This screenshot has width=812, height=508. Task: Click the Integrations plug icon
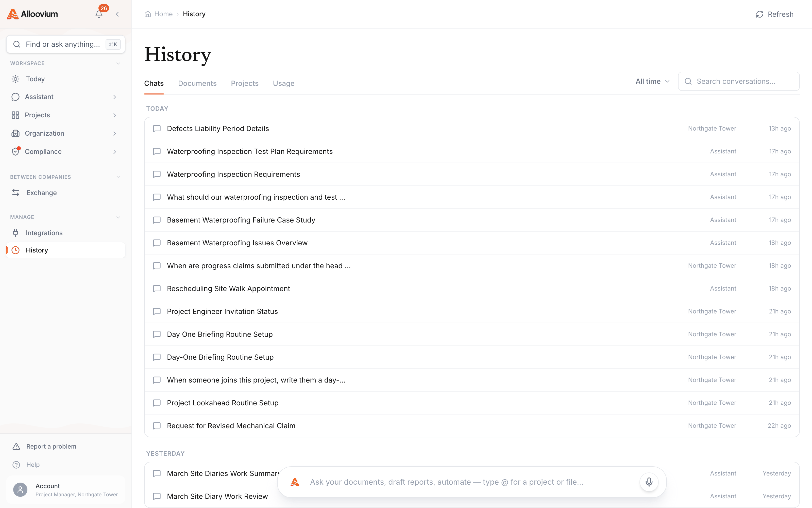[15, 233]
